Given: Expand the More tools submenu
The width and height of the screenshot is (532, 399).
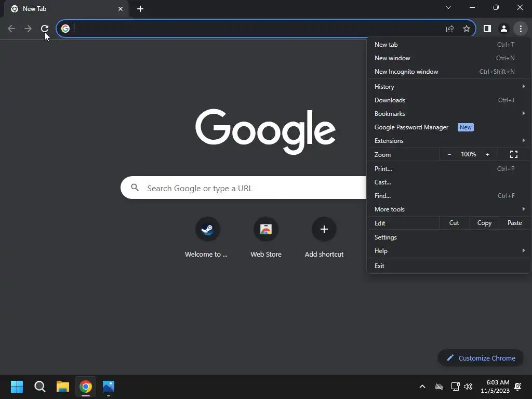Looking at the screenshot, I should (449, 209).
